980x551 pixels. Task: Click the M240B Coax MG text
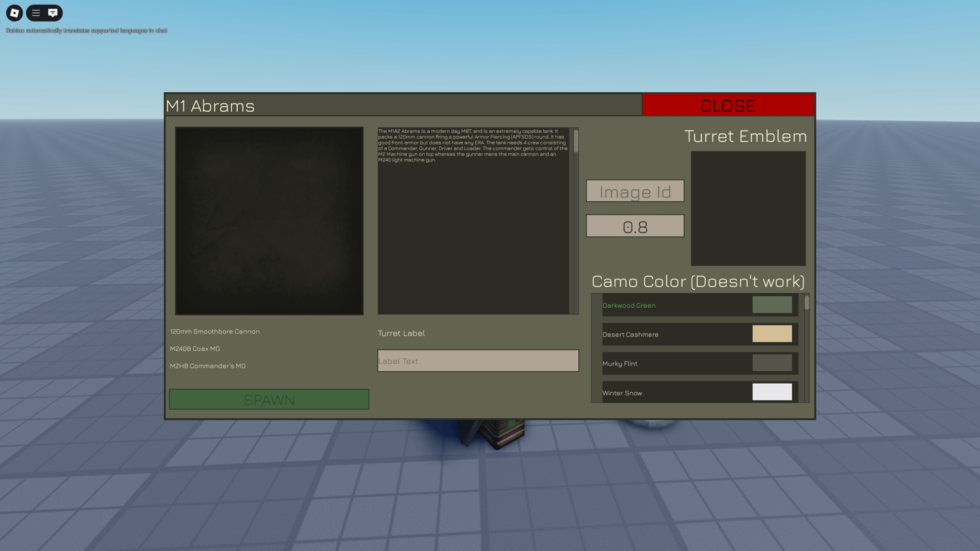pyautogui.click(x=195, y=348)
